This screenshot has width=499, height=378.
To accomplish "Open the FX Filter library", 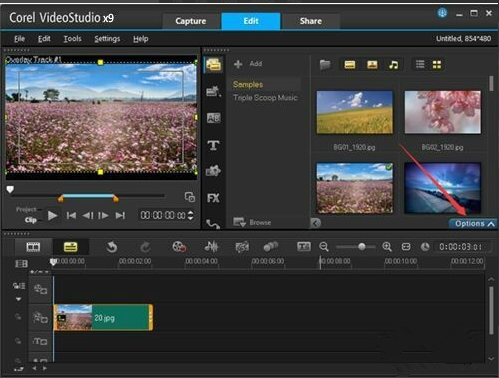I will tap(213, 198).
